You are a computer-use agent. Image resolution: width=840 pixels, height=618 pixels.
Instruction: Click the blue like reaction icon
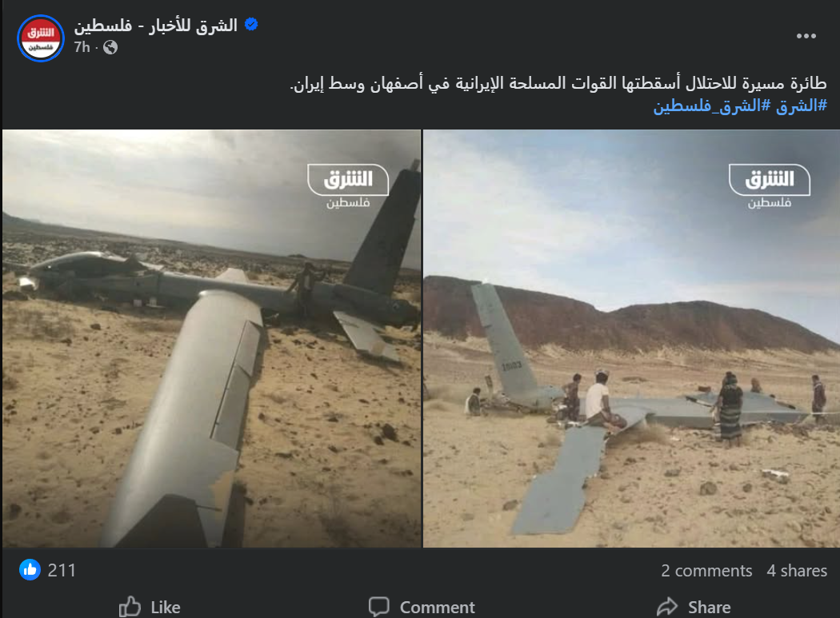[30, 570]
